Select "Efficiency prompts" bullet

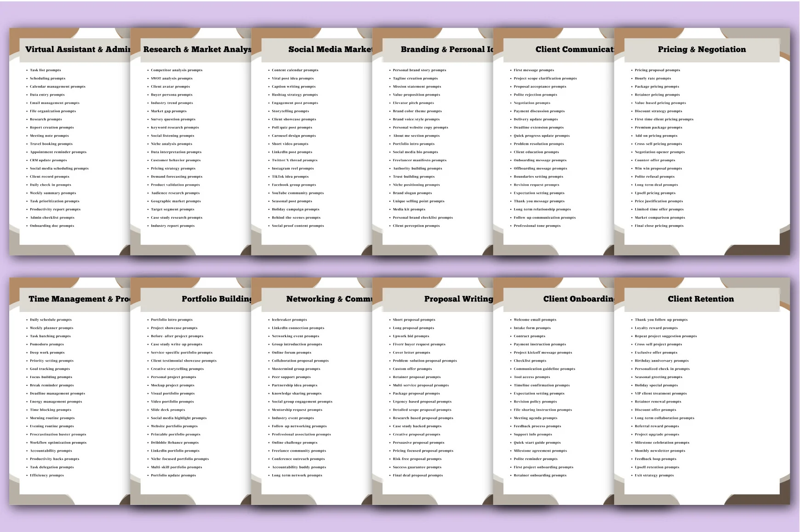click(47, 475)
